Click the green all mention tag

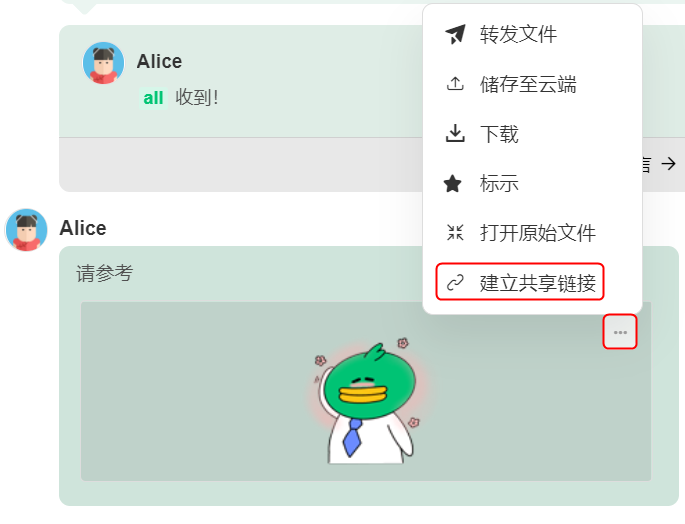coord(153,98)
